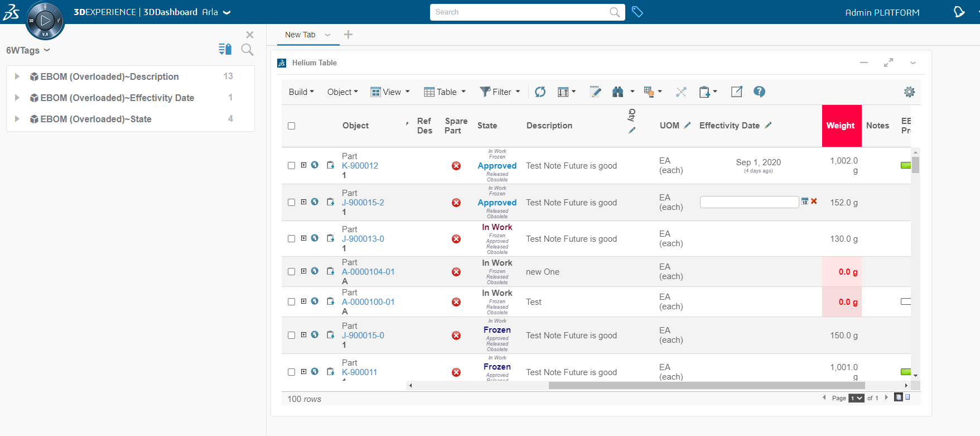Image resolution: width=980 pixels, height=436 pixels.
Task: Click the open in new window icon
Action: click(736, 92)
